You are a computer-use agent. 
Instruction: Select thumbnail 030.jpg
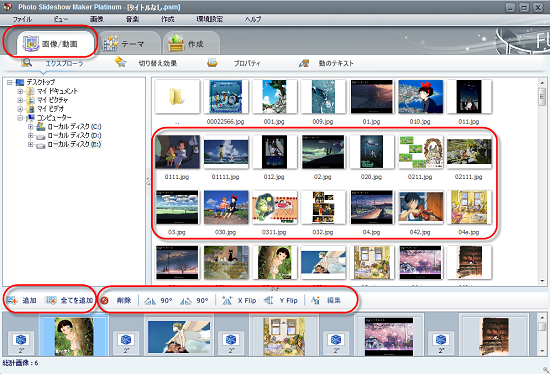point(226,207)
